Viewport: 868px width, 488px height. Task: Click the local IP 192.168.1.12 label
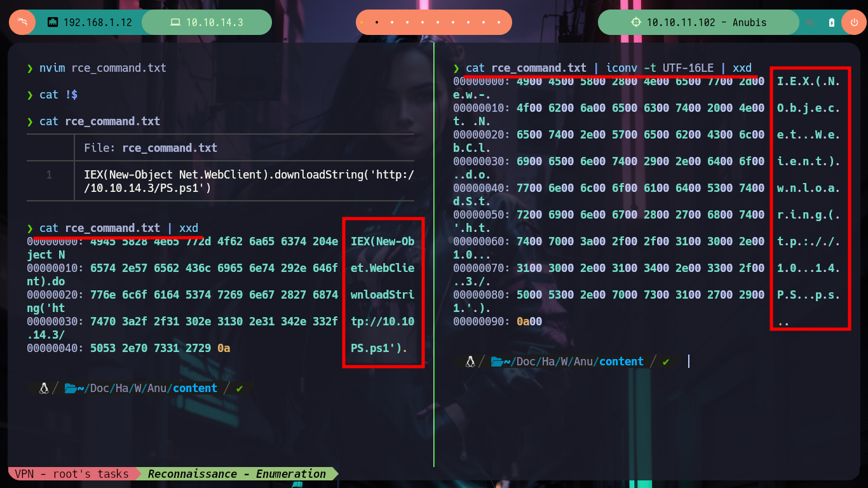[x=98, y=22]
